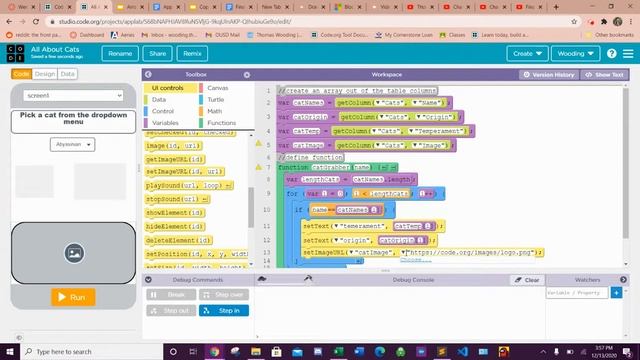Screen dimensions: 640x360
Task: Switch to the Data tab
Action: [67, 74]
